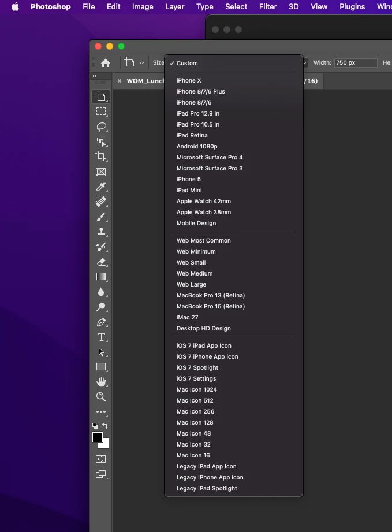Open the File menu
This screenshot has width=392, height=532.
[88, 7]
